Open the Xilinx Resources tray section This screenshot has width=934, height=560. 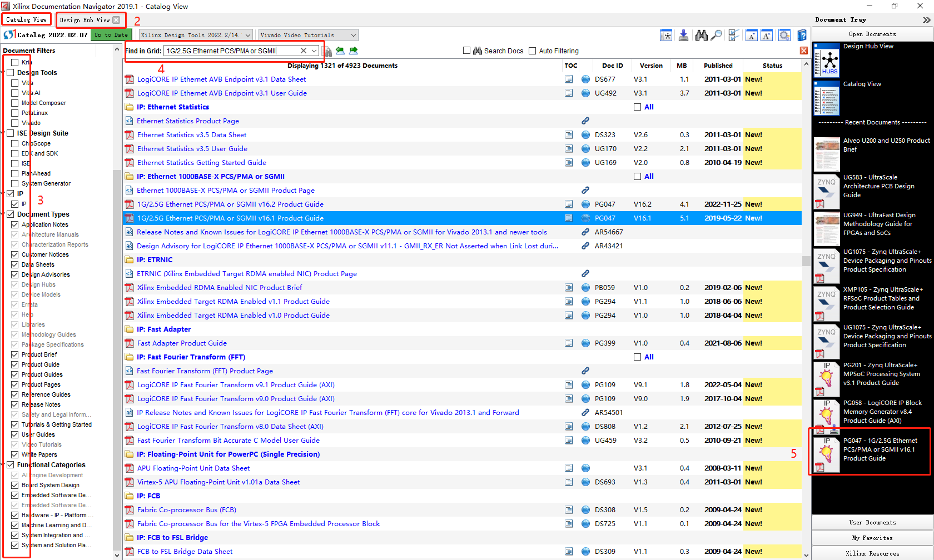coord(872,553)
